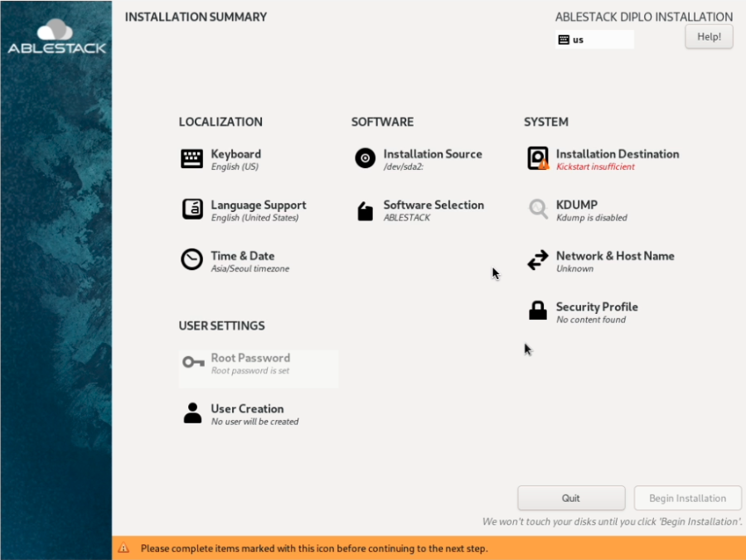The width and height of the screenshot is (746, 560).
Task: Click the No user will be created text
Action: [254, 421]
